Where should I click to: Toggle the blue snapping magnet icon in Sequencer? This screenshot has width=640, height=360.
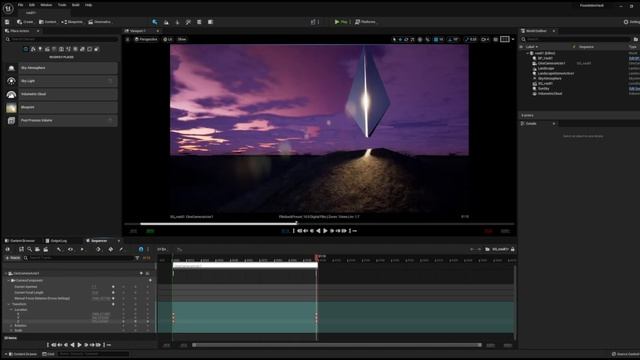tap(141, 249)
